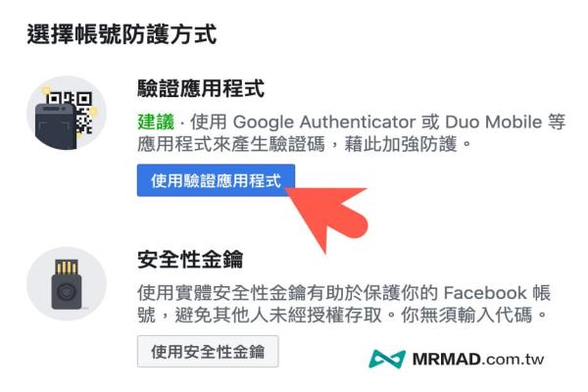Click 使用驗證應用程式 blue button
Viewport: 588px width, 392px height.
pos(216,180)
